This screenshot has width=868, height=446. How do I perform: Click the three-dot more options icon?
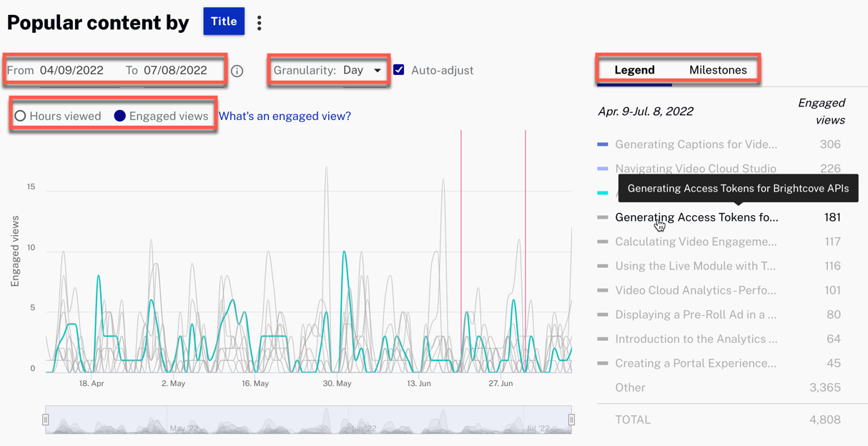(x=259, y=23)
